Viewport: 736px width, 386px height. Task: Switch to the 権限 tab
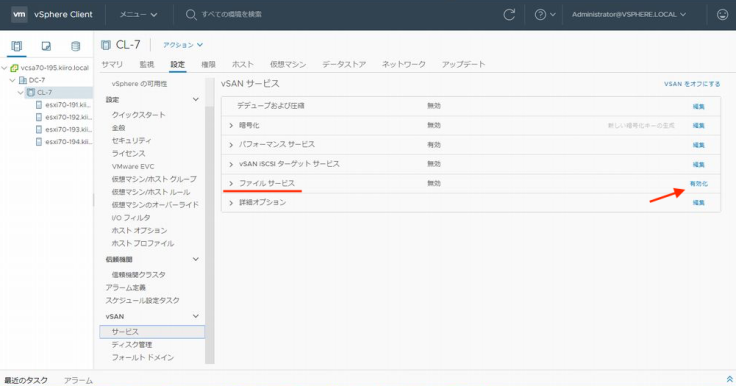pyautogui.click(x=208, y=64)
